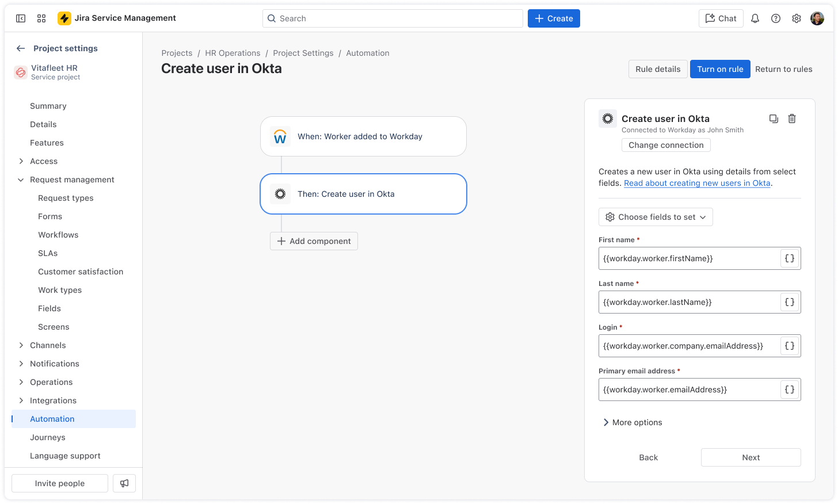Expand the More options section
This screenshot has width=838, height=504.
coord(632,422)
